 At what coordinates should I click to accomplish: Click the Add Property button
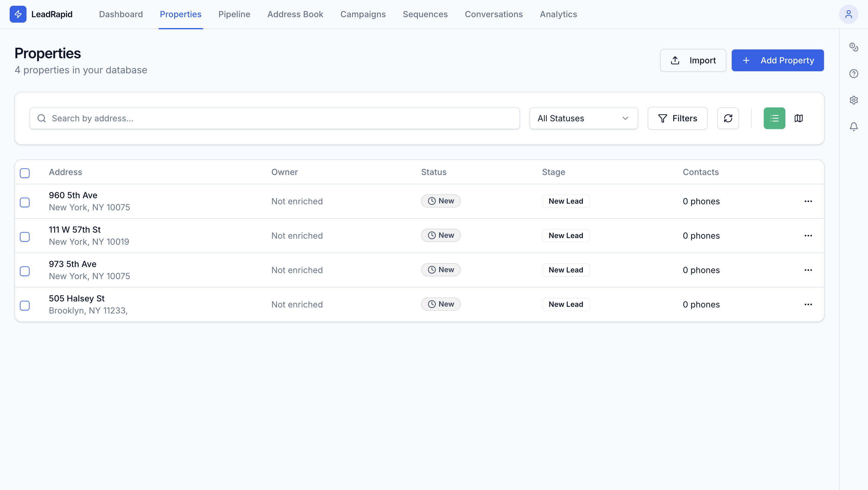[777, 60]
